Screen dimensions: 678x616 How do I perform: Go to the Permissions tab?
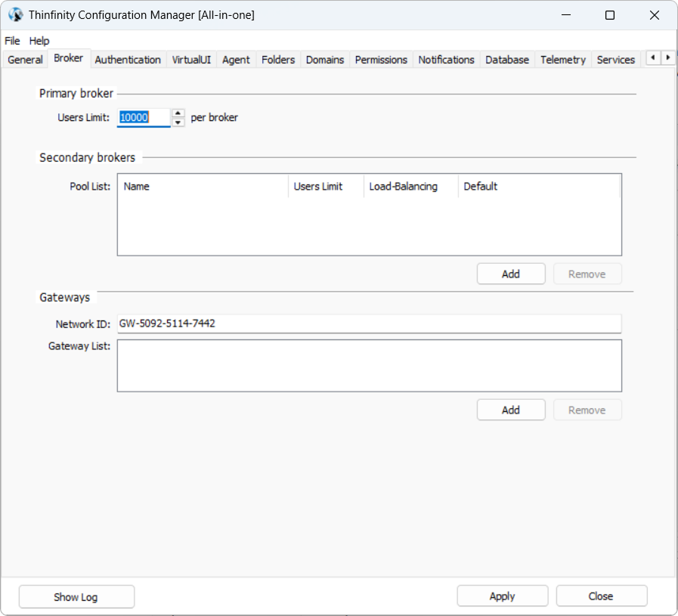(381, 60)
